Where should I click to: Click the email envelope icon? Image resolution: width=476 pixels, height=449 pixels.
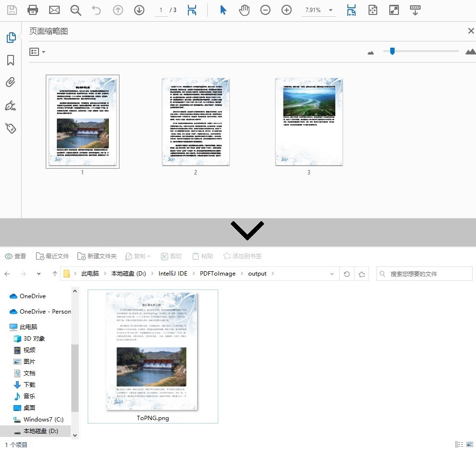click(x=54, y=10)
